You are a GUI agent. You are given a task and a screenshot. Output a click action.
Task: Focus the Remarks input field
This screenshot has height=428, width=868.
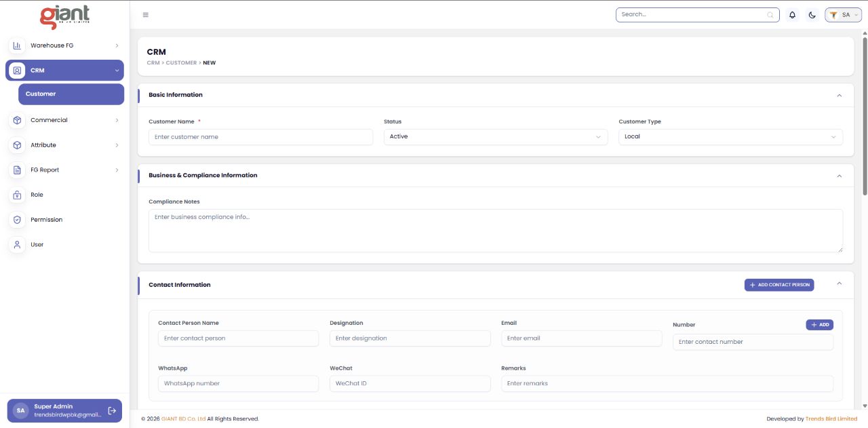667,384
